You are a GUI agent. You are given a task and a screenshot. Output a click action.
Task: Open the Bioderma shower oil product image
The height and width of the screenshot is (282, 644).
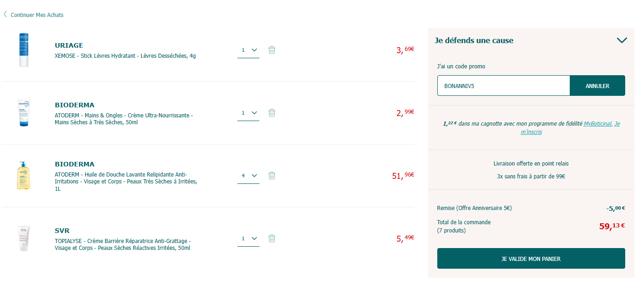coord(24,176)
